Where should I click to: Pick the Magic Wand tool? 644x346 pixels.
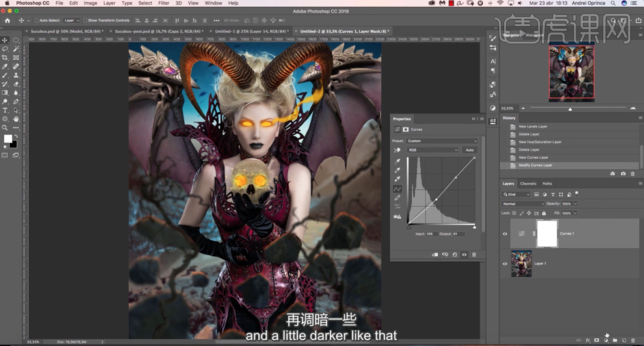(x=16, y=49)
